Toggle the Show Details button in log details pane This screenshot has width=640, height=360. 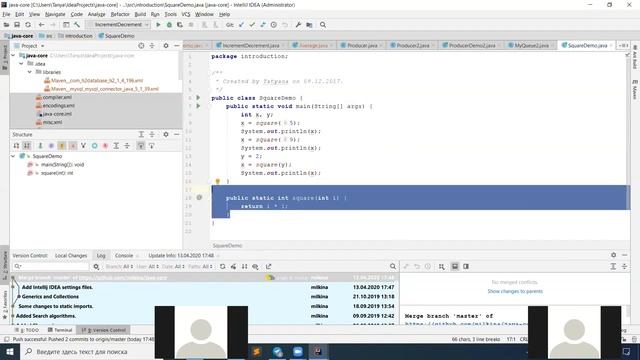(x=455, y=267)
